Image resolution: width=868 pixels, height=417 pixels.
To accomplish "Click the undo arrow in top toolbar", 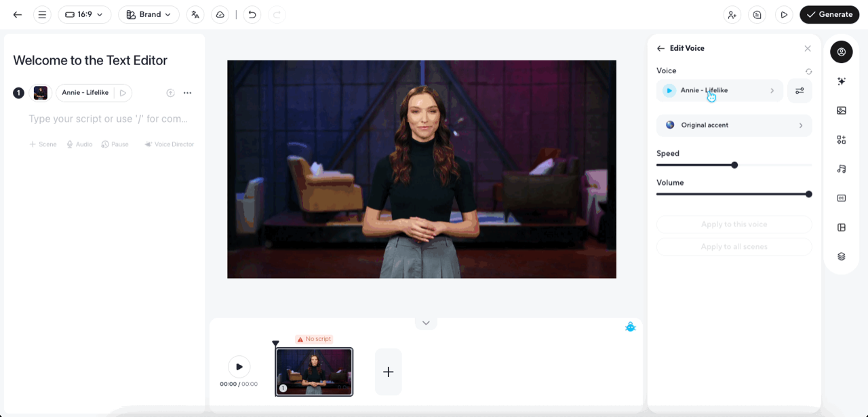I will (x=252, y=14).
